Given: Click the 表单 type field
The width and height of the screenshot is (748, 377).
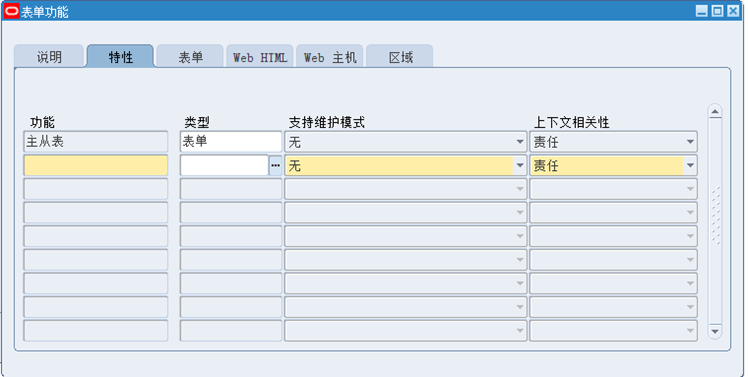Looking at the screenshot, I should coord(231,142).
